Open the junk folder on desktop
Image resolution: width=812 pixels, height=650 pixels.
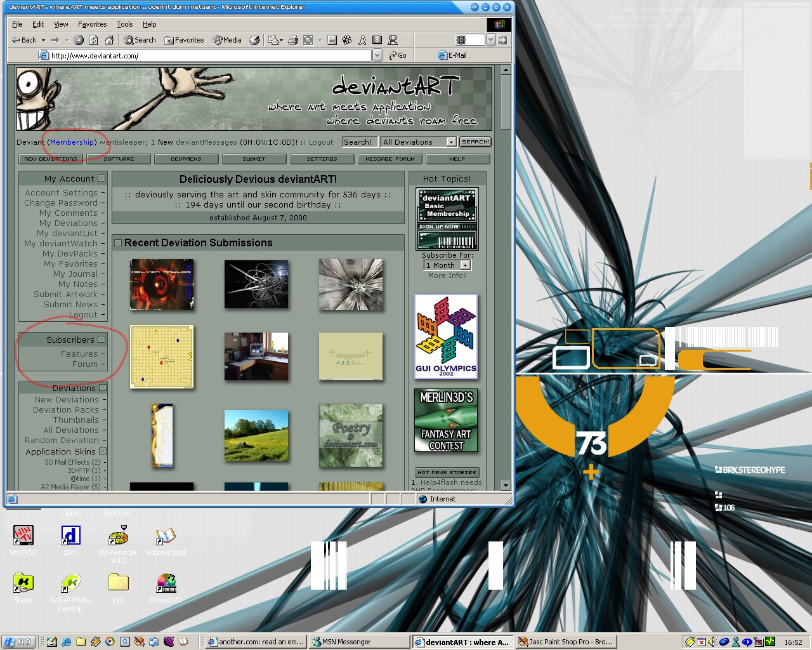pyautogui.click(x=118, y=588)
